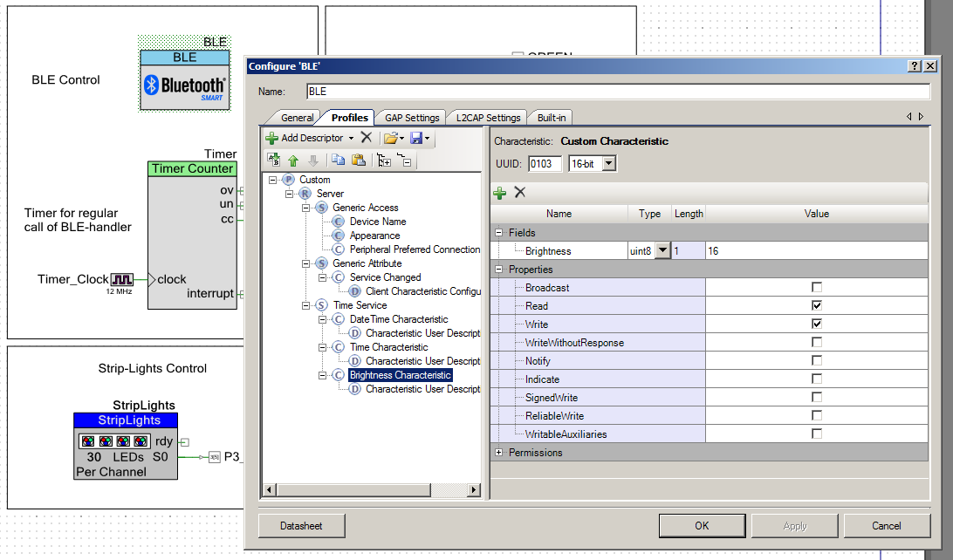Click the Server role R icon
953x560 pixels.
305,194
